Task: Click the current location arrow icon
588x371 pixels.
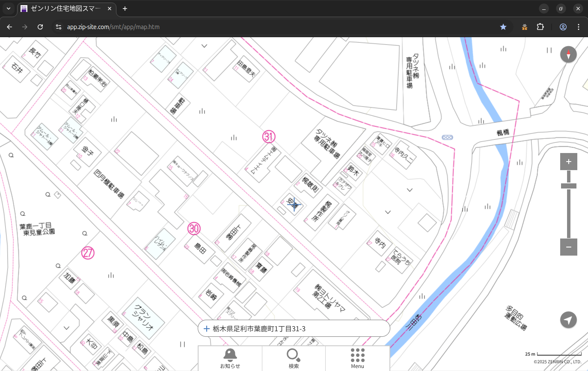Action: pos(568,320)
